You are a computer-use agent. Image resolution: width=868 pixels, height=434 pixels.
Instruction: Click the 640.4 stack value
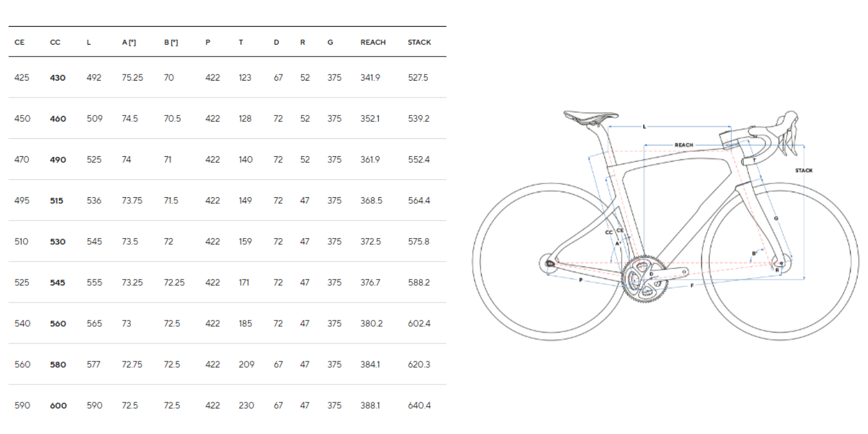(419, 405)
